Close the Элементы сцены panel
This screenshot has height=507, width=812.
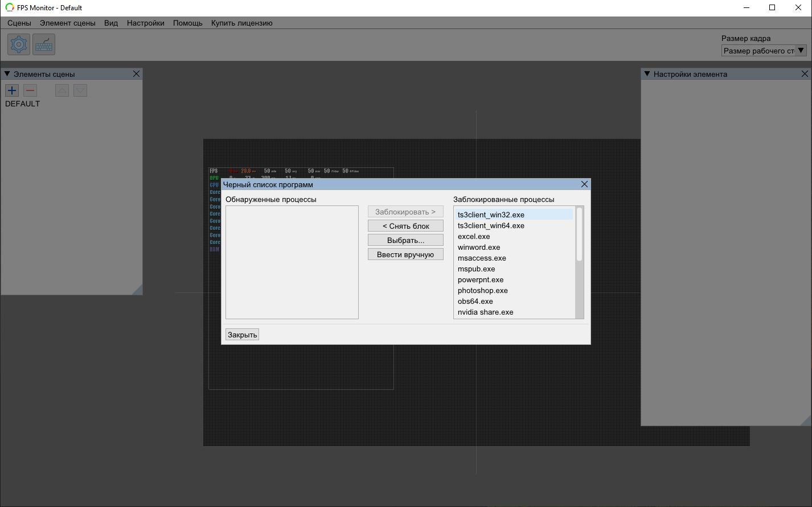[x=136, y=74]
